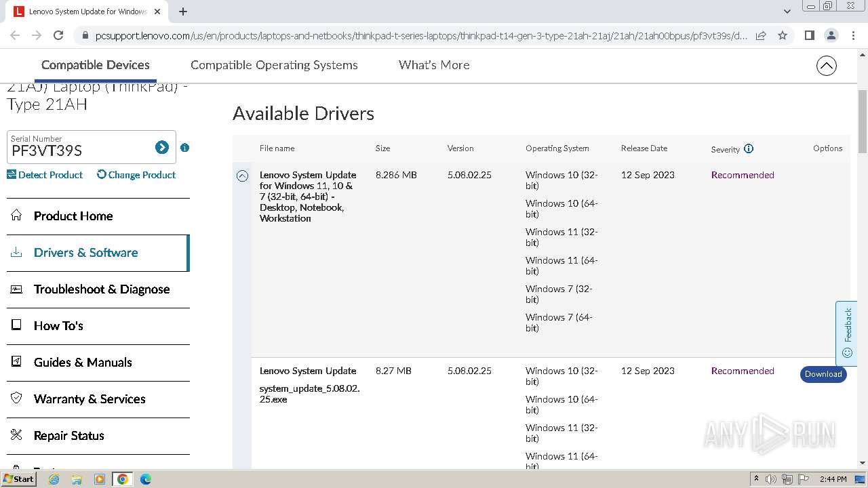
Task: Click Change Product link
Action: click(136, 175)
